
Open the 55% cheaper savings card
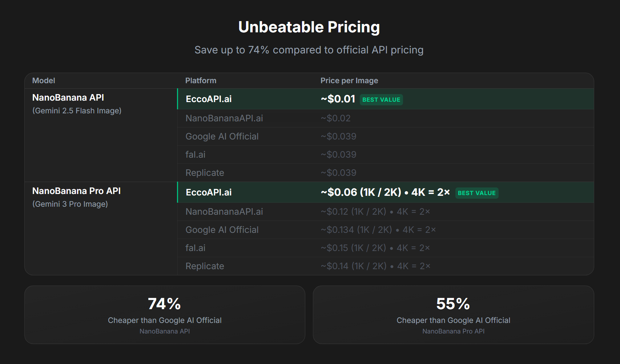pos(453,315)
